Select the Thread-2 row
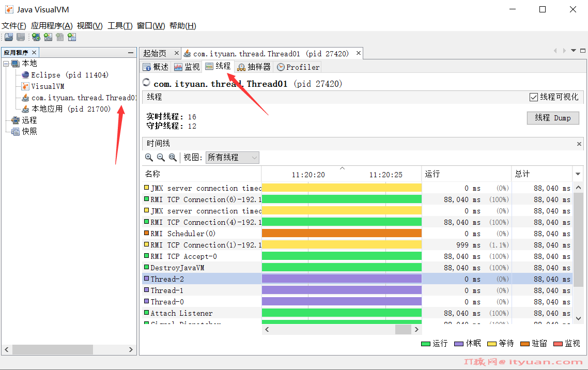Screen dimensions: 588x370 pyautogui.click(x=358, y=279)
